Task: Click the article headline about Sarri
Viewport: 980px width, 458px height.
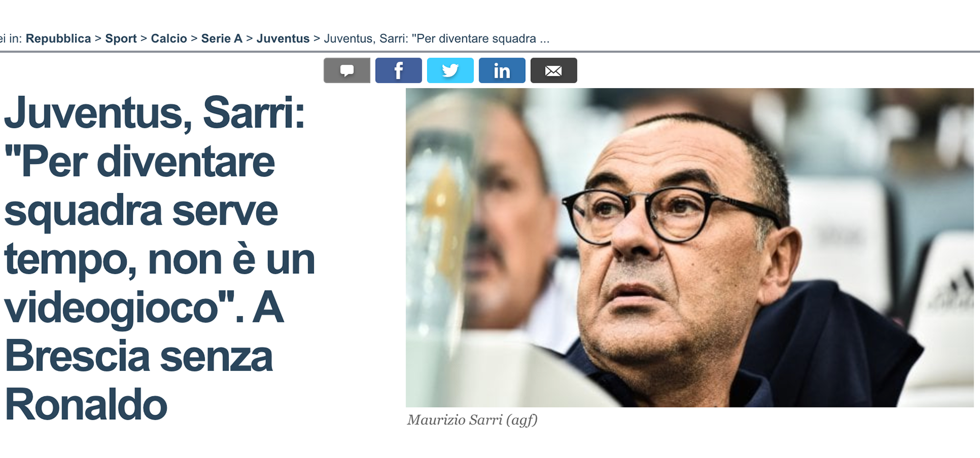Action: (159, 258)
